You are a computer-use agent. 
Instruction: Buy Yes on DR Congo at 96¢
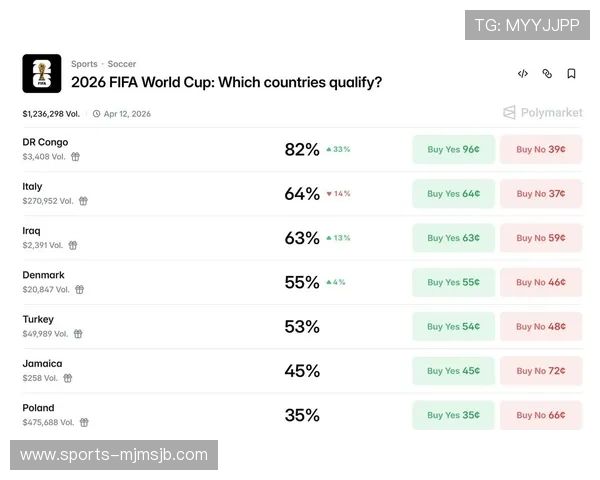[453, 150]
